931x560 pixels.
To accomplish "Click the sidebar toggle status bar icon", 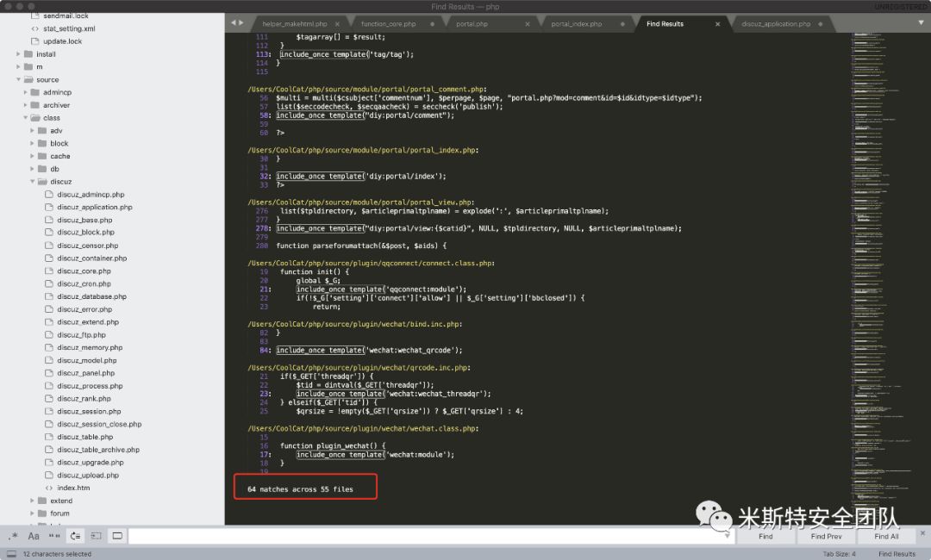I will point(11,553).
